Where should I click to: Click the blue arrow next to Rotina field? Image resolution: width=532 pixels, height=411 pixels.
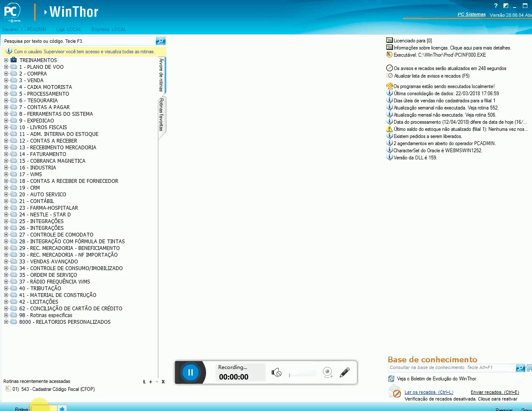pos(62,408)
